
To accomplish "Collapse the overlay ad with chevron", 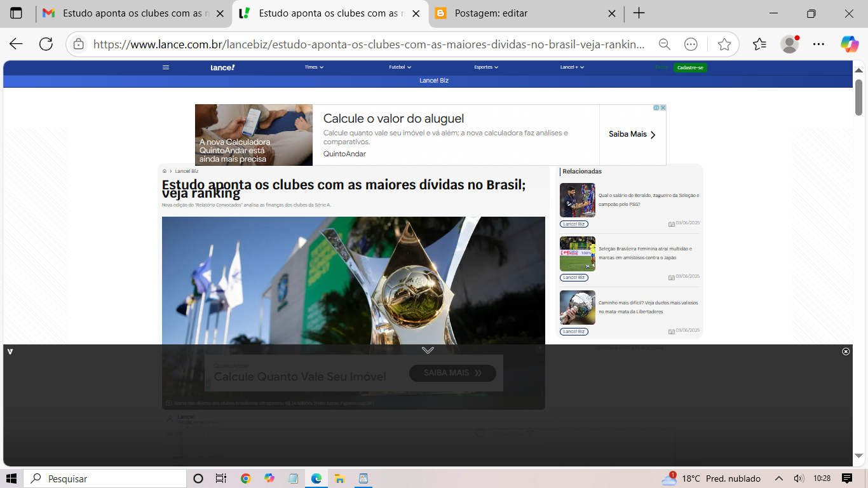I will point(428,350).
